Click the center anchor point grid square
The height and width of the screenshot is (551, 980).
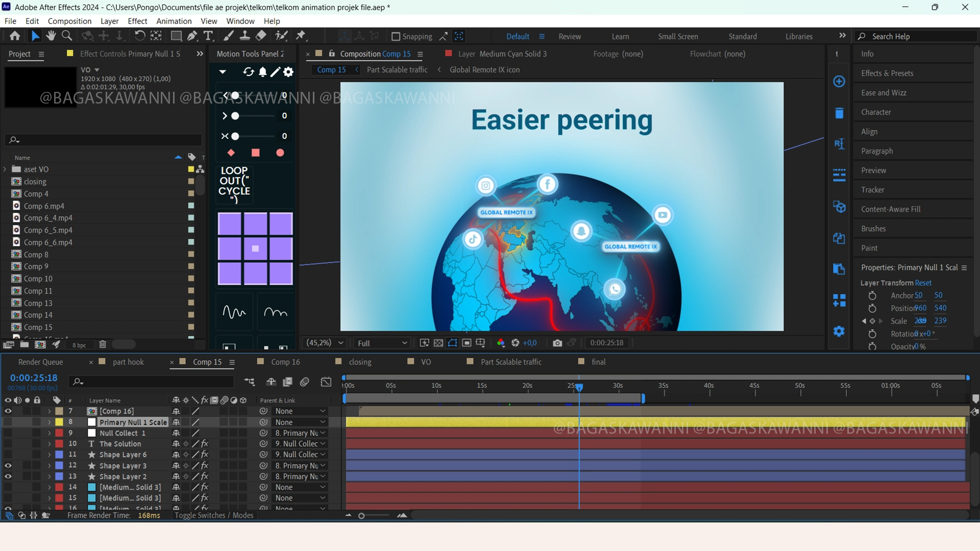pos(255,249)
